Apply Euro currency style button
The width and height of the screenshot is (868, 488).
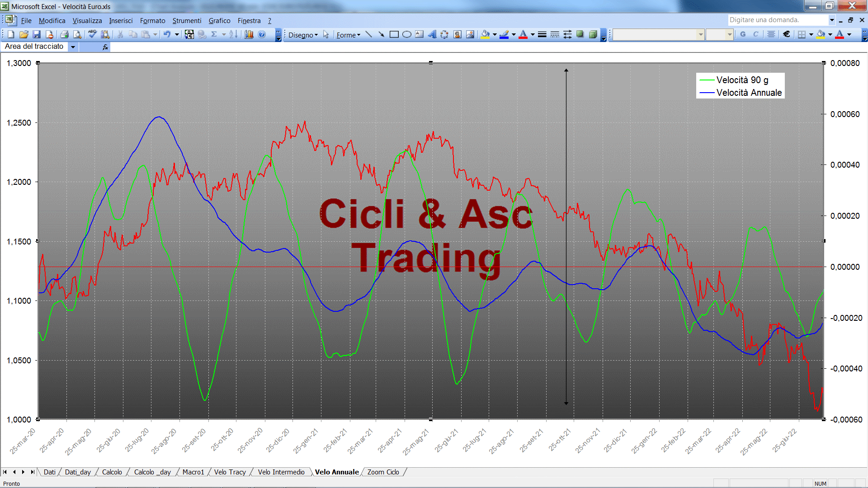pos(787,34)
